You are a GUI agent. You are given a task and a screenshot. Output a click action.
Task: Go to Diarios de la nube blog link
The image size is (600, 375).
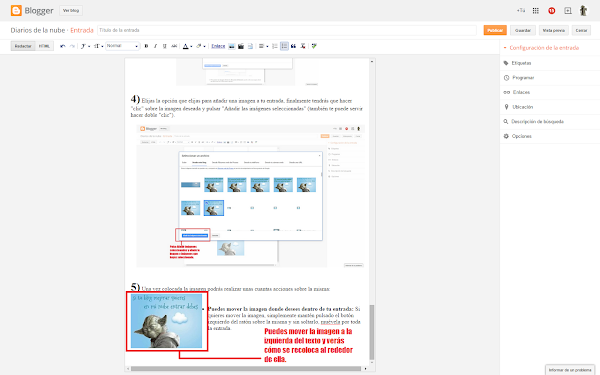tap(38, 30)
